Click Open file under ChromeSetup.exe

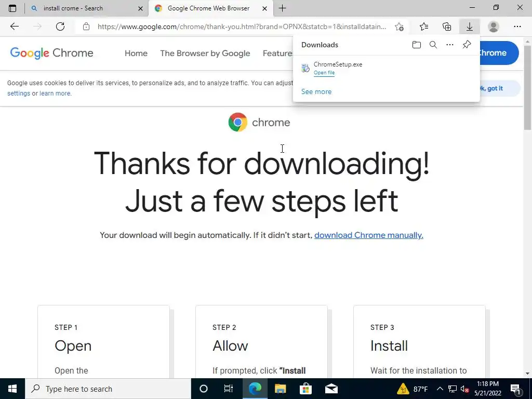click(324, 73)
